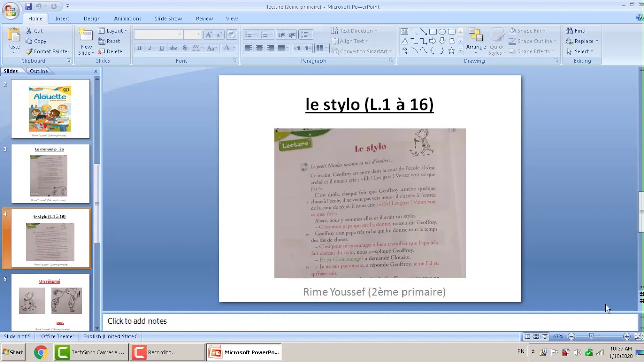
Task: Select the oval shape in gallery
Action: [x=442, y=31]
